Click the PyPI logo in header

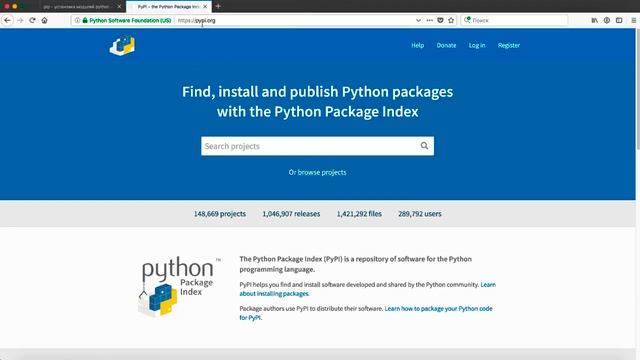122,45
